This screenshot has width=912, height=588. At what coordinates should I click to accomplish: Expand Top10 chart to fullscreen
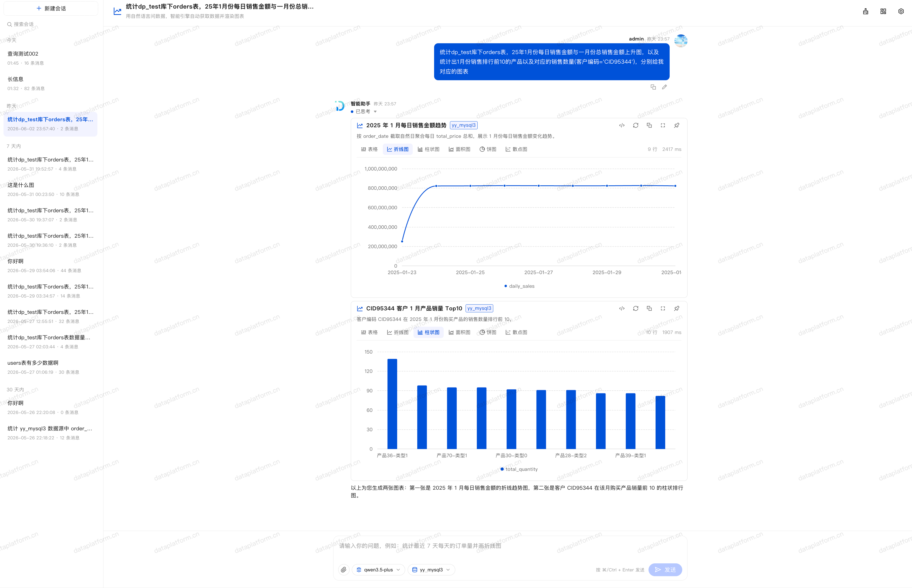click(663, 309)
